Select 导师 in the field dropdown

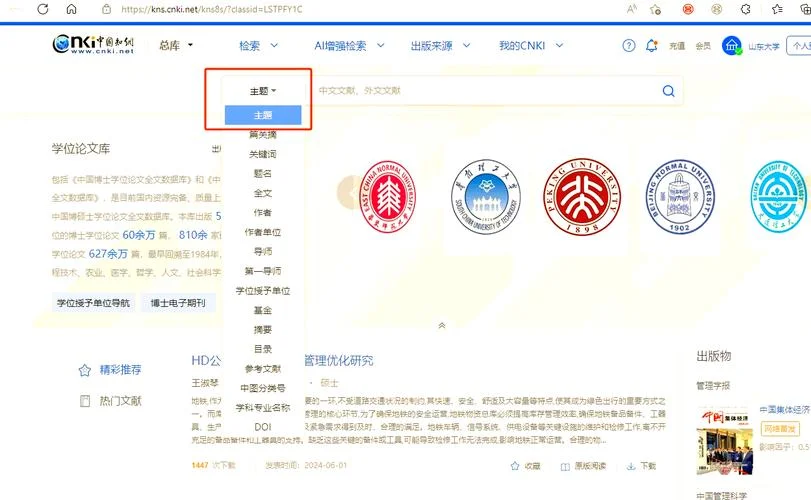pyautogui.click(x=263, y=251)
